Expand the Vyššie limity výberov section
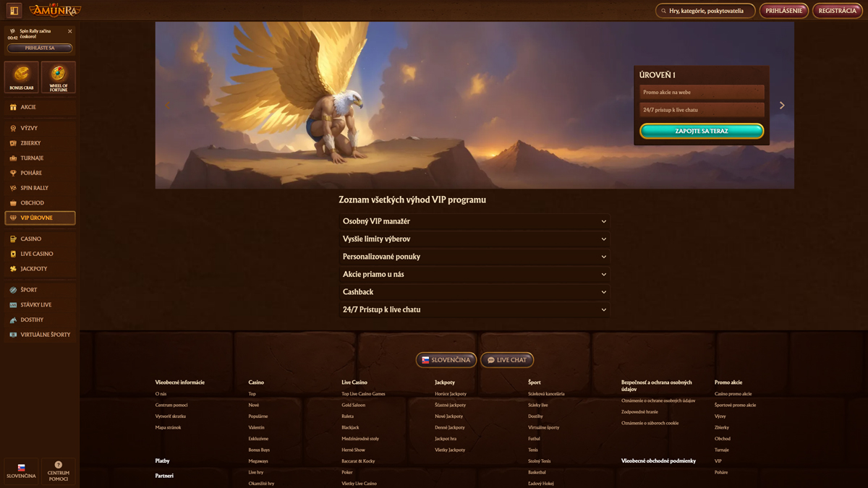The width and height of the screenshot is (868, 488). point(474,239)
